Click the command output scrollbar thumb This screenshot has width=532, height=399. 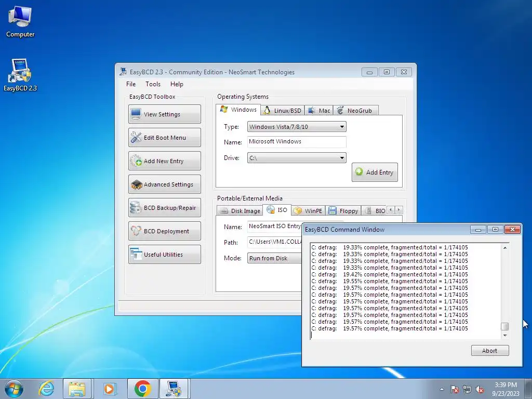[505, 326]
